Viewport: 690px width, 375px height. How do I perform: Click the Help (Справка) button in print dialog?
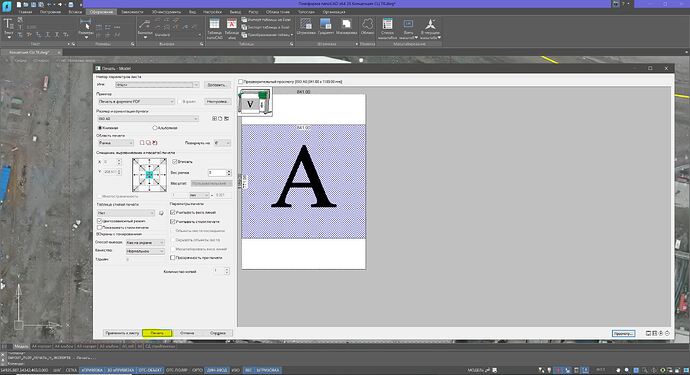217,333
